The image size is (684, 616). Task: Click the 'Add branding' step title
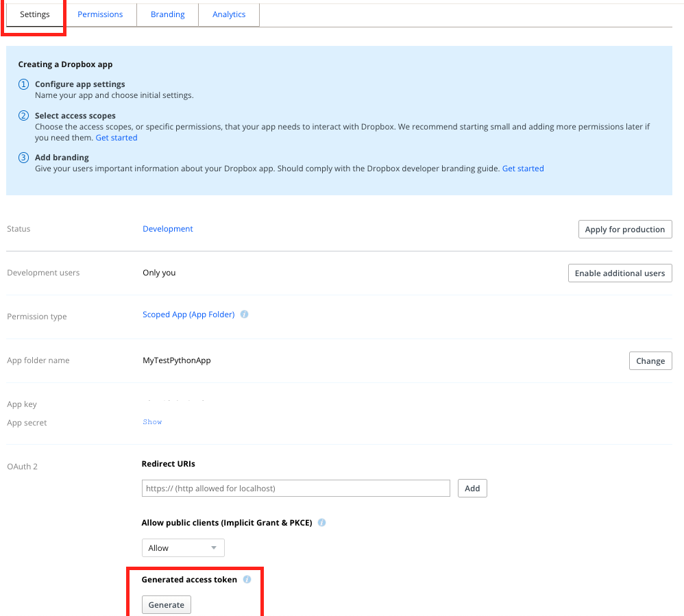point(62,158)
